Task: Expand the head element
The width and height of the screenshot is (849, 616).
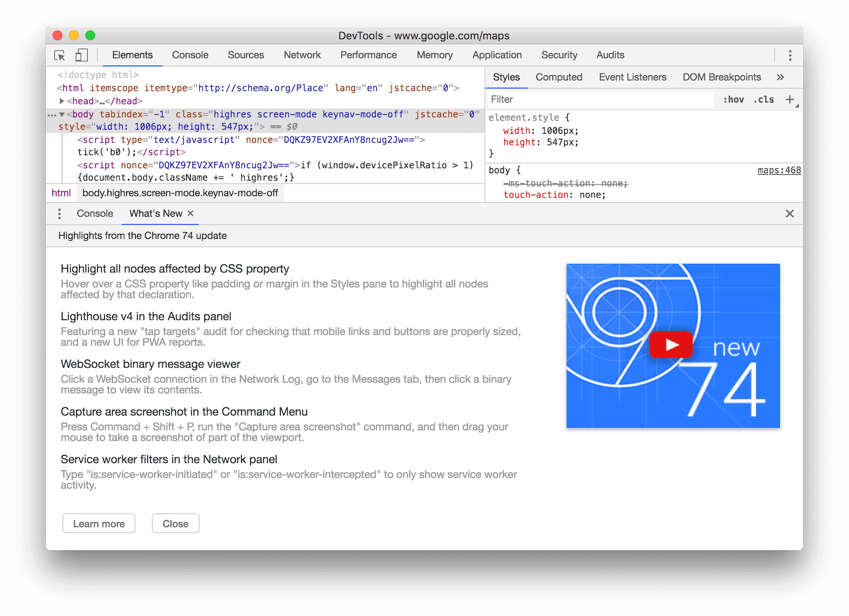Action: click(62, 101)
